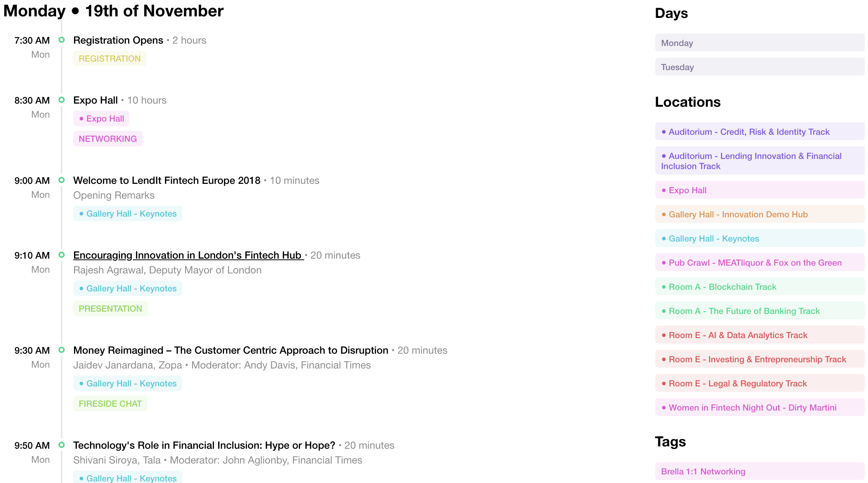Open Technology's Role in Financial Inclusion session

pyautogui.click(x=204, y=445)
